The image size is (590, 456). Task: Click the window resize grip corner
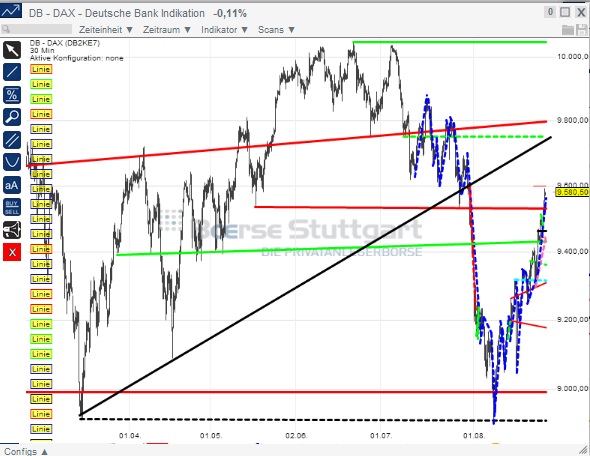click(x=584, y=450)
